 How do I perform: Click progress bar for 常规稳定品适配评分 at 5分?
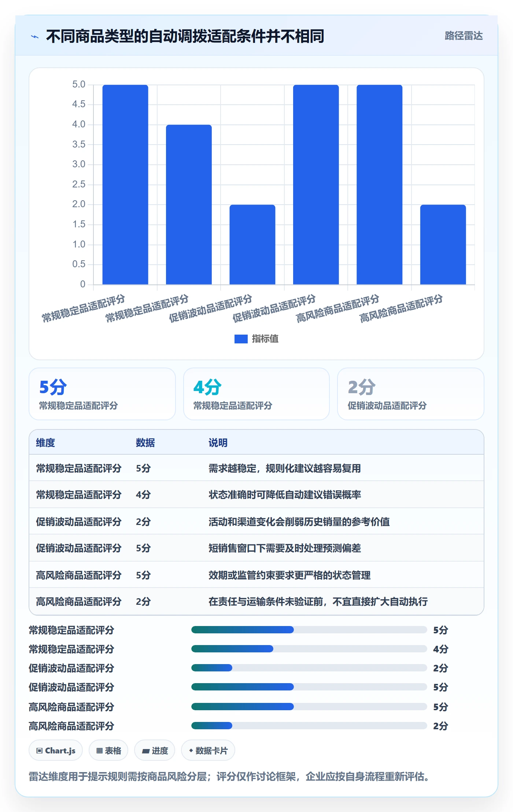pyautogui.click(x=309, y=630)
